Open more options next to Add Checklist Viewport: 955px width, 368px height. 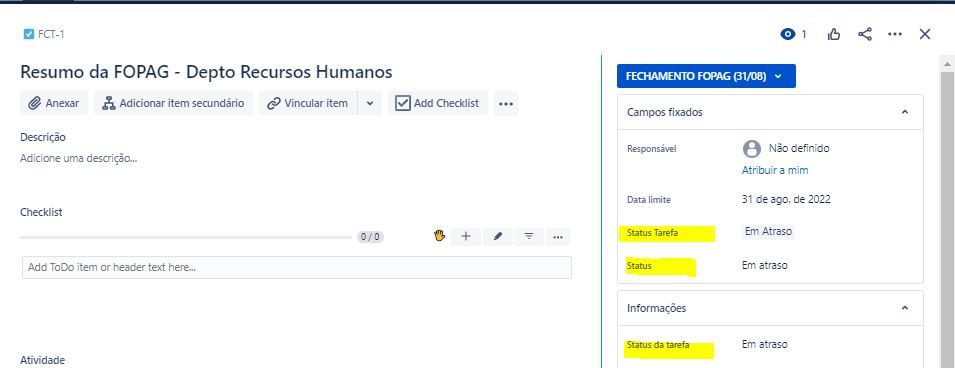pyautogui.click(x=506, y=104)
